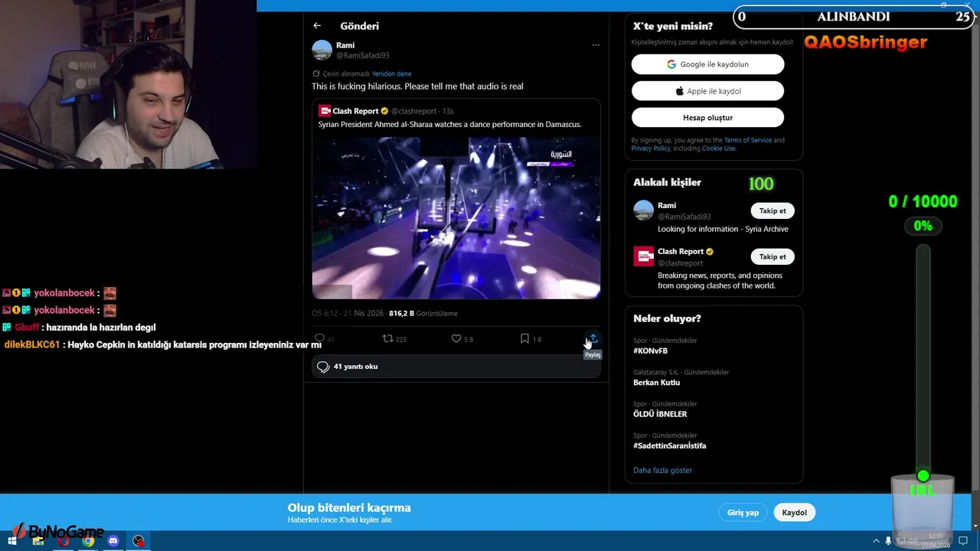The width and height of the screenshot is (980, 551).
Task: Open the Cookie Use link
Action: click(x=718, y=148)
